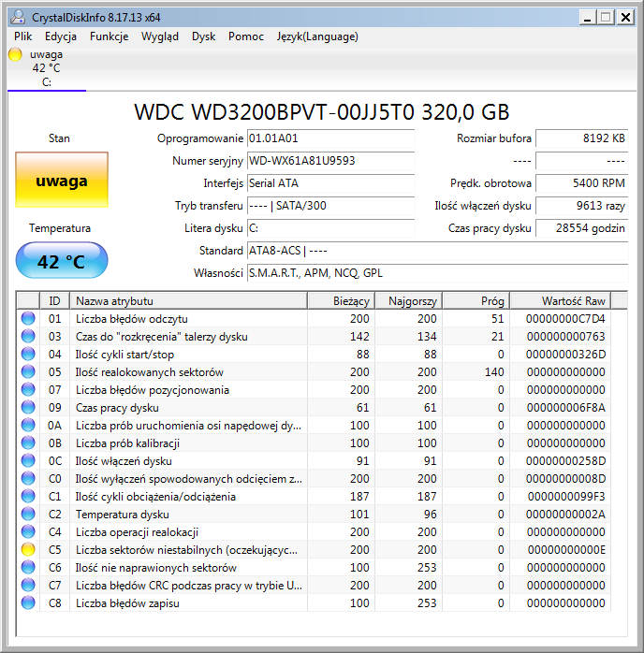Screen dimensions: 644x653
Task: Click the Wartość Raw column header
Action: point(561,300)
